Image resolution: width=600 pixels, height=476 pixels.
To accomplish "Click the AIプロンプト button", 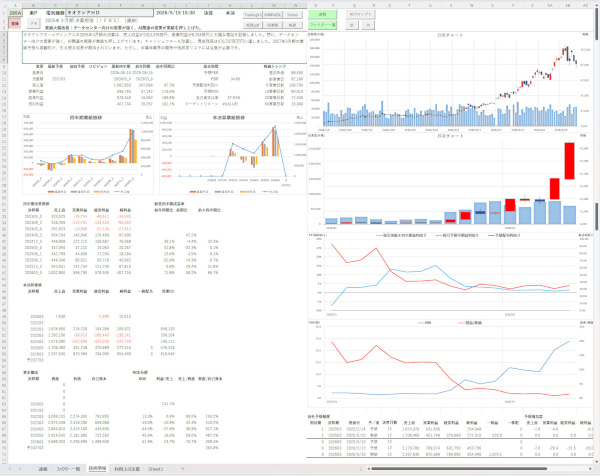I will (360, 14).
